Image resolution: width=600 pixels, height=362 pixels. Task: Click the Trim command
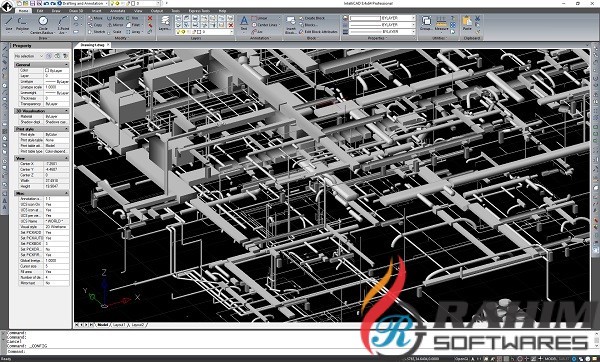(132, 18)
